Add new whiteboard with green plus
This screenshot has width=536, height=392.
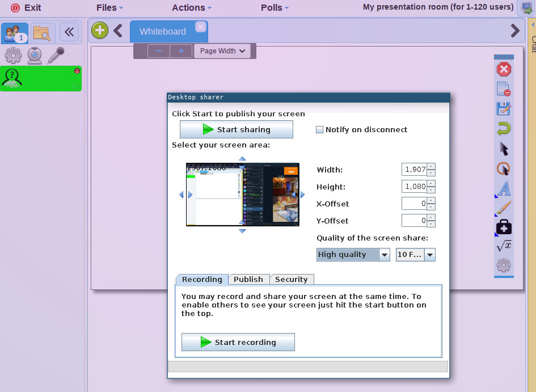point(100,31)
